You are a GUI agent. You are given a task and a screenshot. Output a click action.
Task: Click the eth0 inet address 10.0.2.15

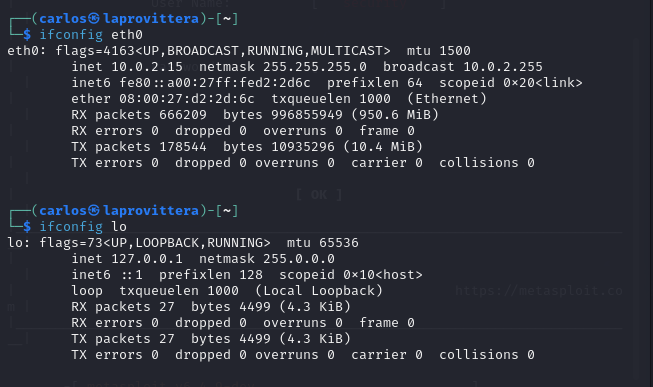coord(147,67)
